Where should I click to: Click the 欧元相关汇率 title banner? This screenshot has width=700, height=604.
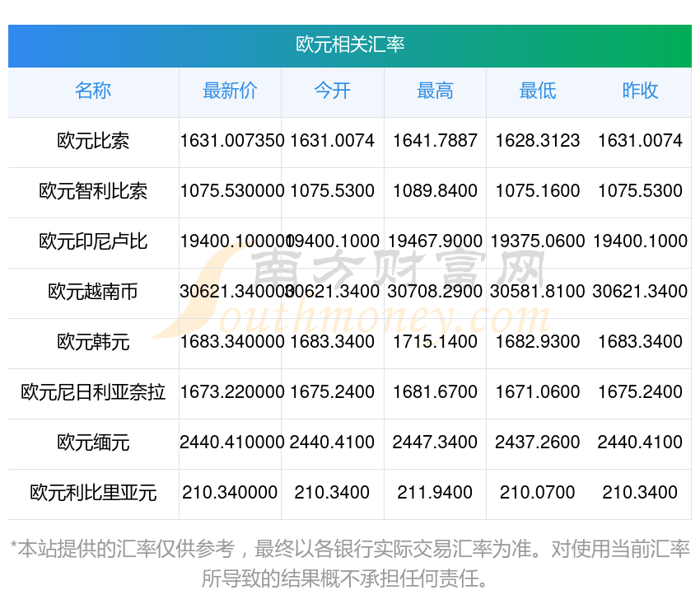350,44
